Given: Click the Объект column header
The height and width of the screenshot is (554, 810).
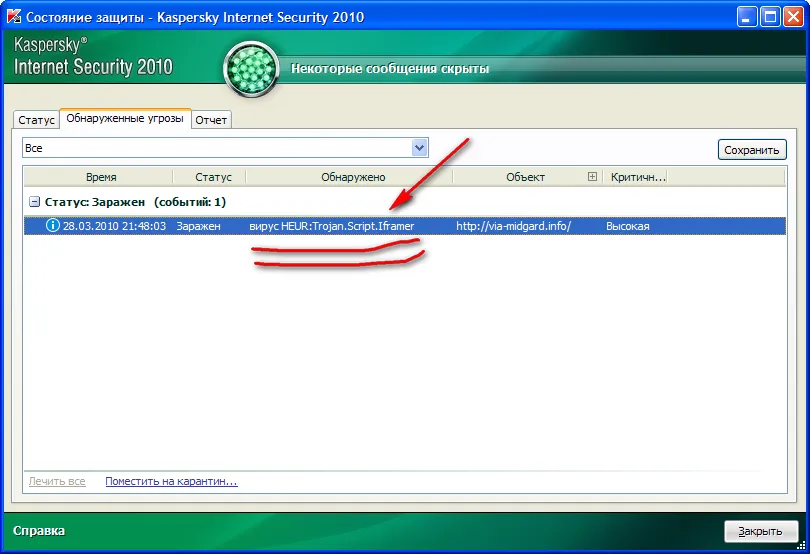Looking at the screenshot, I should [525, 177].
